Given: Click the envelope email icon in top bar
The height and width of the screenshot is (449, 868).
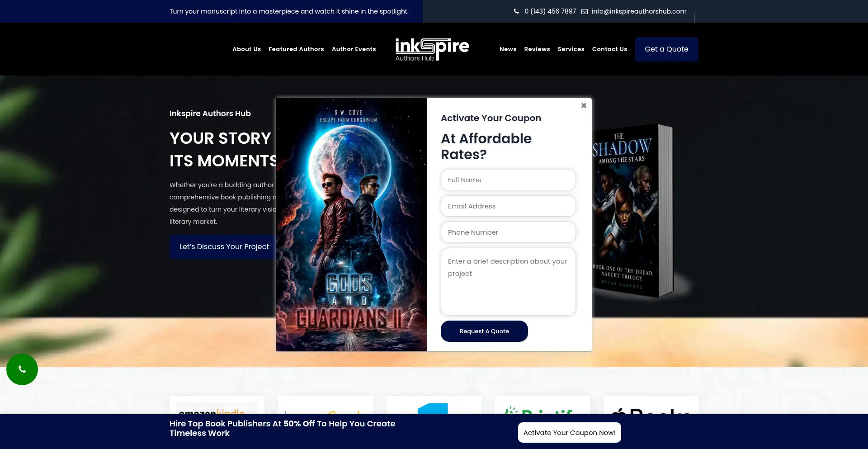Looking at the screenshot, I should pos(584,11).
